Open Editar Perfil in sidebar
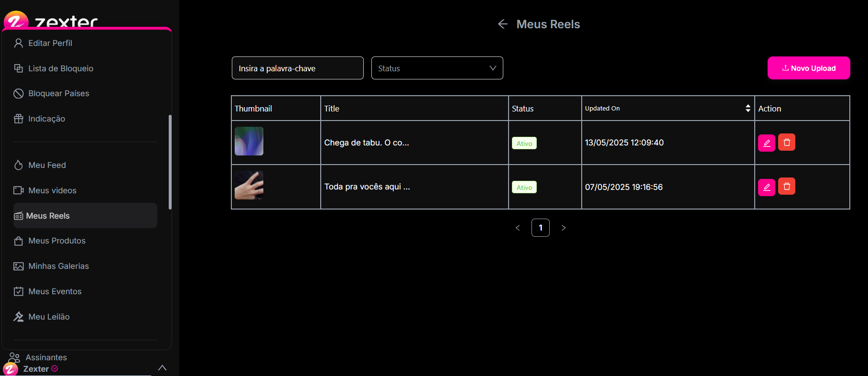 pos(50,43)
